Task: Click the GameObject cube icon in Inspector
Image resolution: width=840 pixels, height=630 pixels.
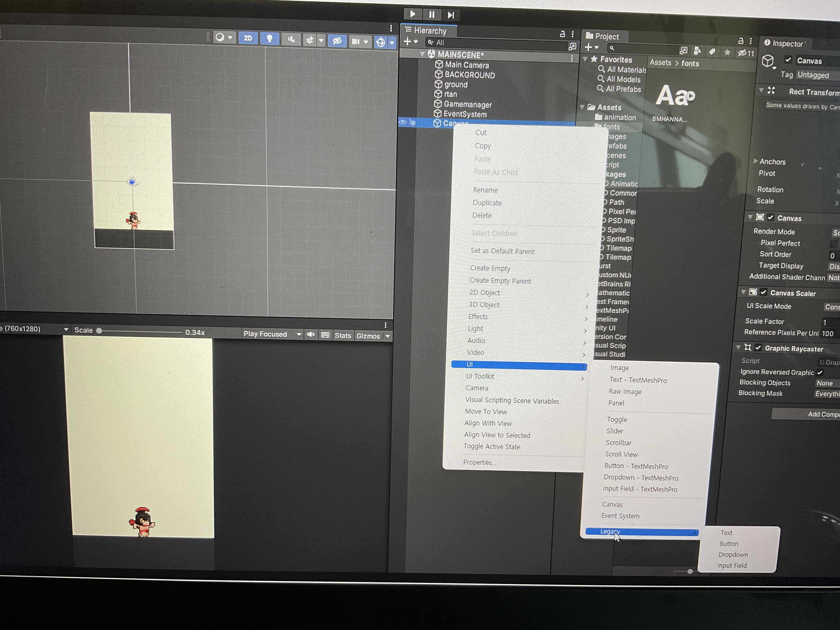Action: point(768,61)
